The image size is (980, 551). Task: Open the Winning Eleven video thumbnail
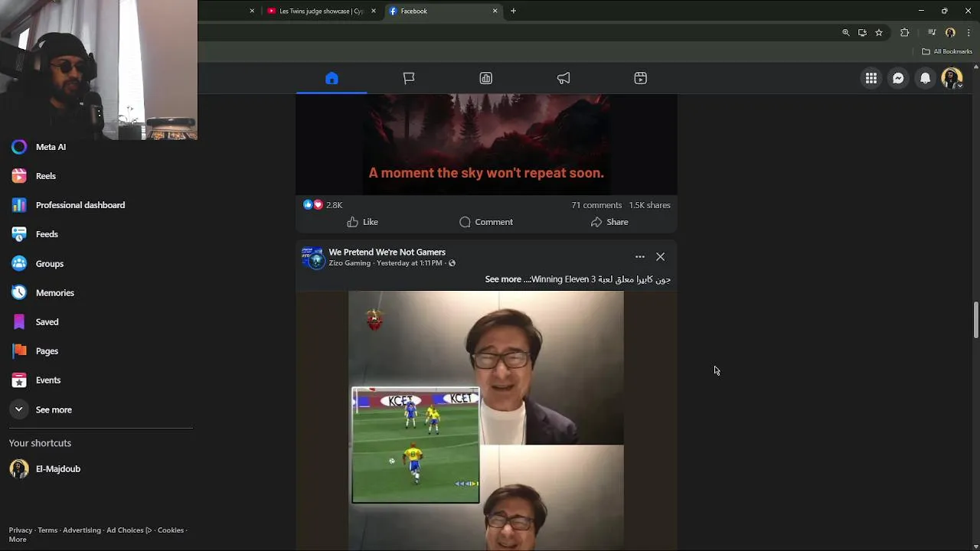[x=486, y=420]
